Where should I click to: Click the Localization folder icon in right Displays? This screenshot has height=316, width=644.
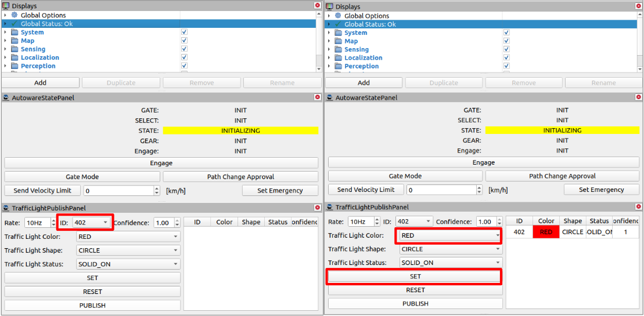[338, 58]
